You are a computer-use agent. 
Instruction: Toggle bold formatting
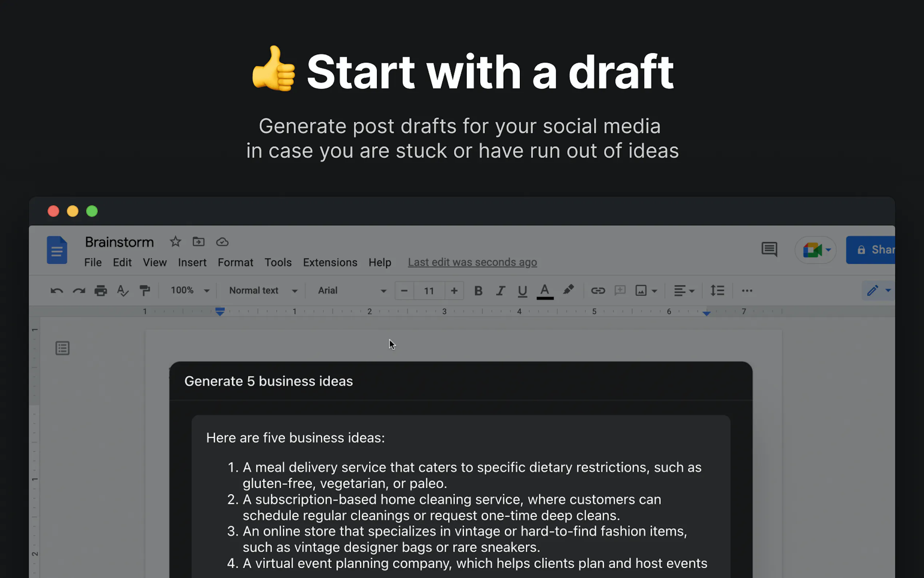(x=478, y=291)
